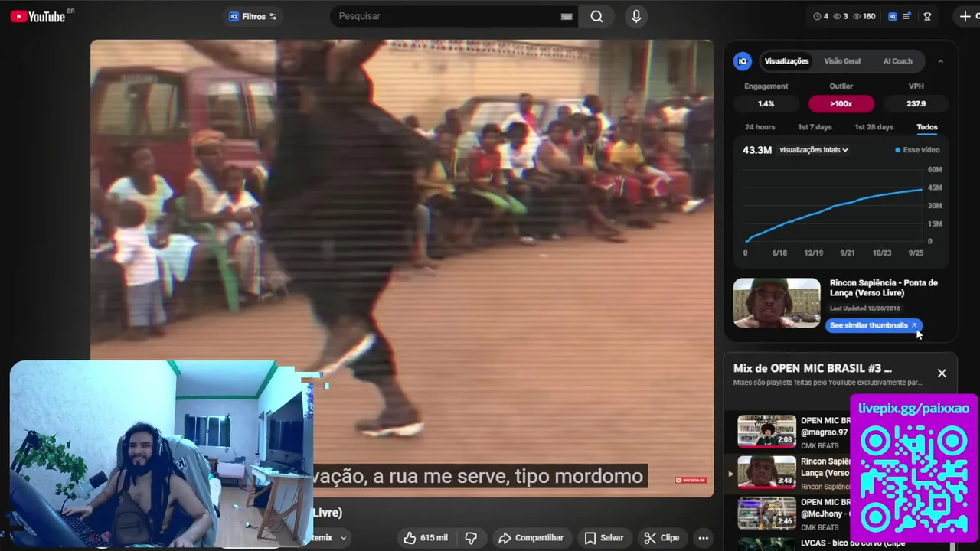This screenshot has width=980, height=551.
Task: Switch to the Visão Geral tab
Action: [x=842, y=61]
